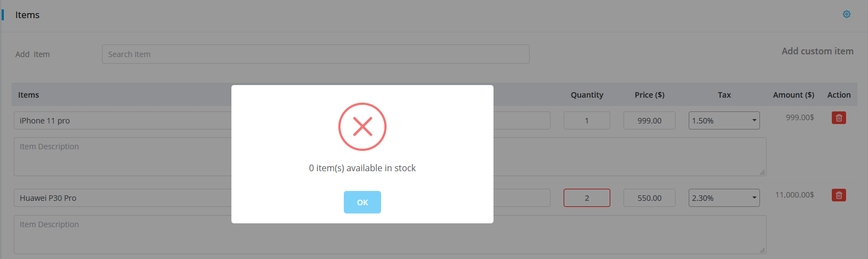Focus the Search Item field

(x=315, y=54)
